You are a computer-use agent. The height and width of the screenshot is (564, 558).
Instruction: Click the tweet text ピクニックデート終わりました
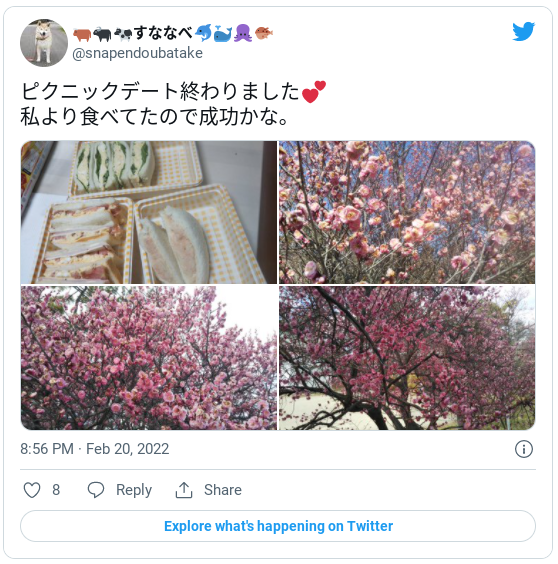pyautogui.click(x=160, y=91)
